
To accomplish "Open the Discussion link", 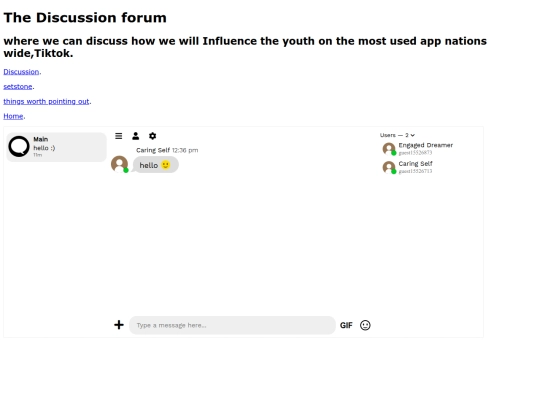I will click(21, 72).
